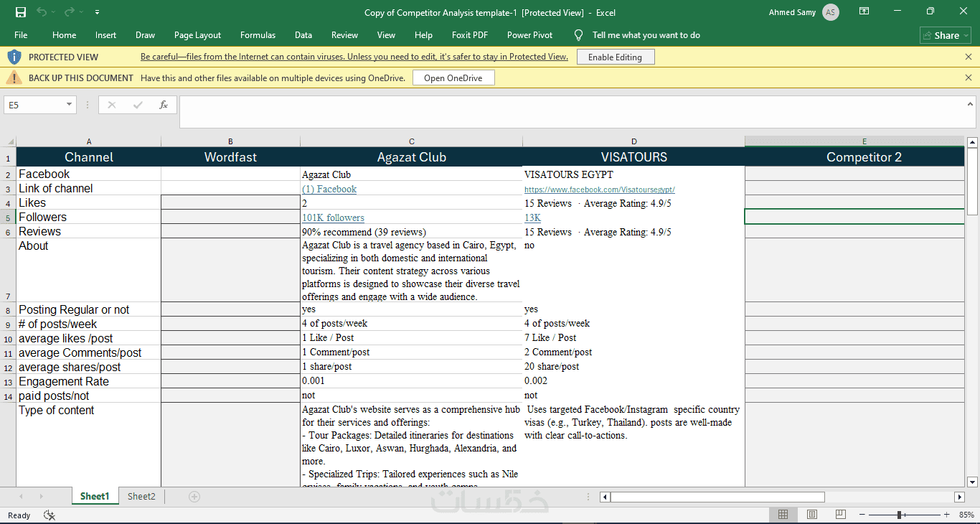
Task: Dismiss the Protected View message bar
Action: coord(968,57)
